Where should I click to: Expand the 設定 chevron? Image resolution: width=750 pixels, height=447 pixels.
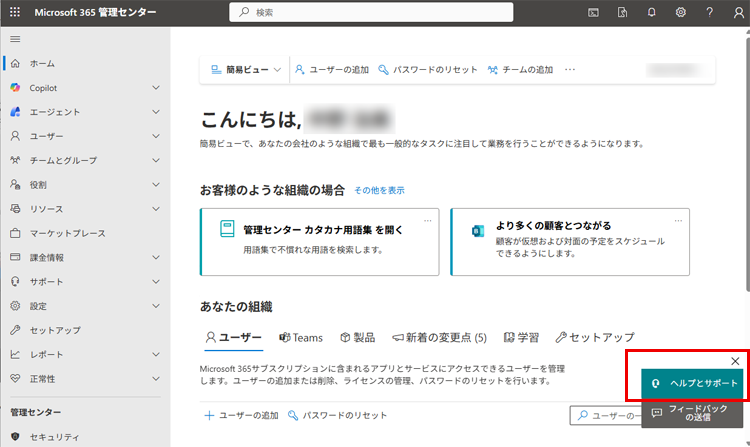click(x=156, y=305)
